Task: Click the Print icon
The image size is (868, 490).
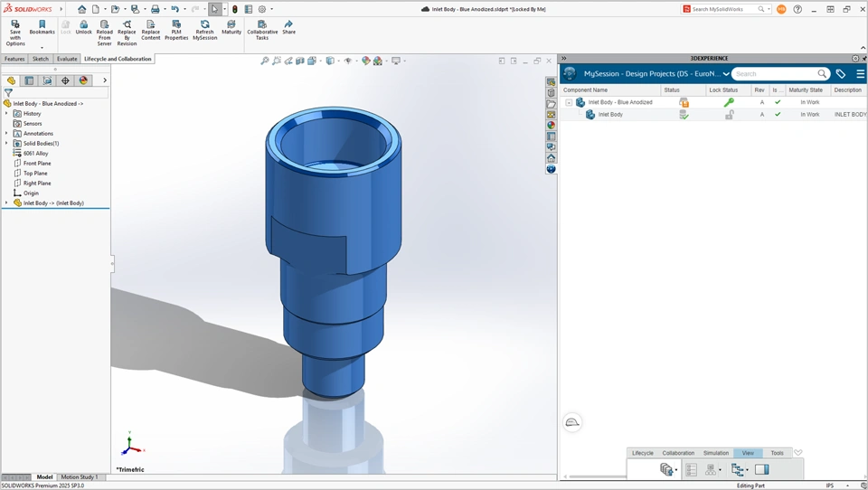Action: (x=155, y=9)
